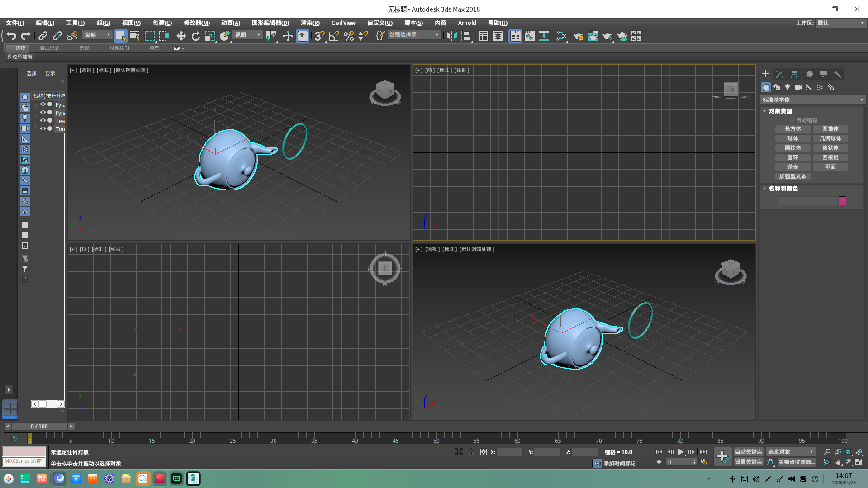Click the Pan View hand icon
Viewport: 868px width, 488px height.
pyautogui.click(x=838, y=462)
